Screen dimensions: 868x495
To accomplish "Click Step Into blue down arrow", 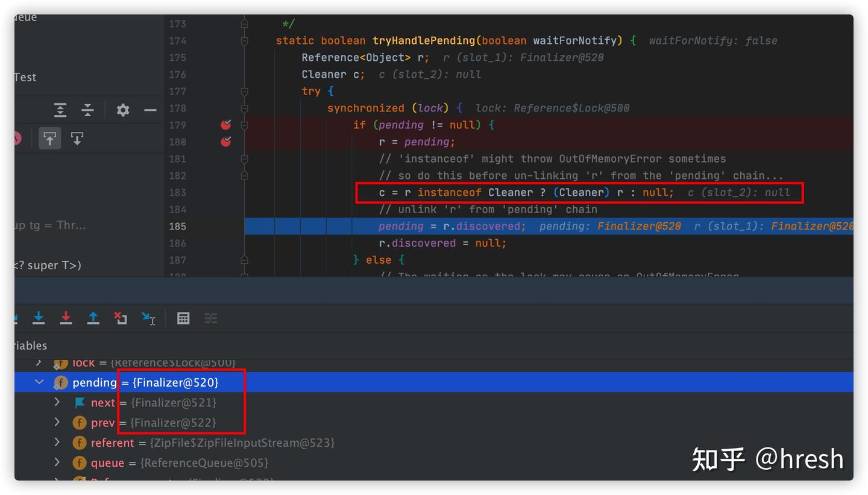I will tap(39, 318).
